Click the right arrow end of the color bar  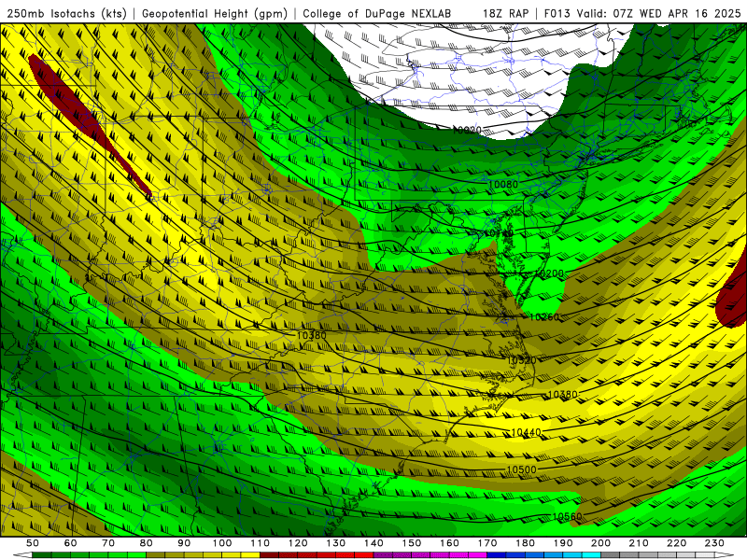point(725,555)
